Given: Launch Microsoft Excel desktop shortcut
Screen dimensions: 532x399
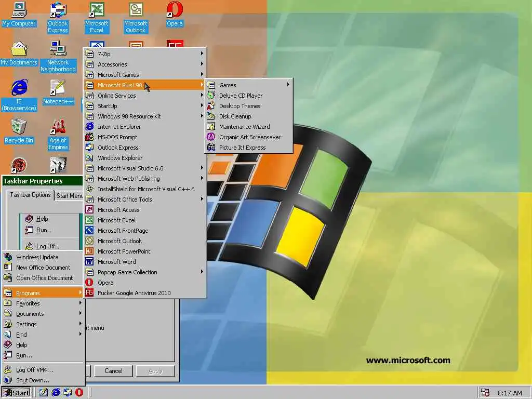Looking at the screenshot, I should click(x=97, y=18).
